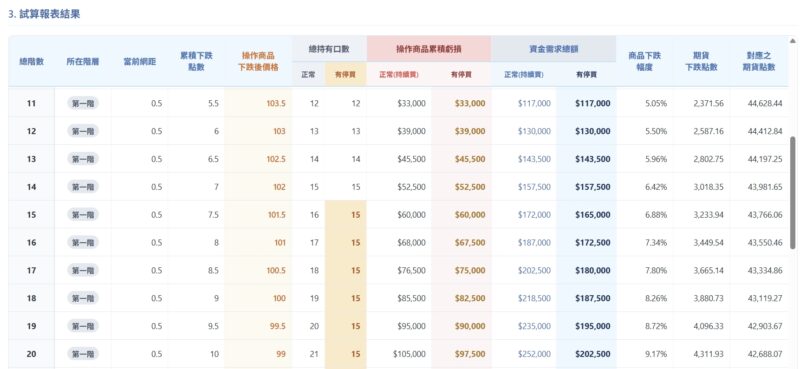Click the 操作商品下跌後價格 column header
This screenshot has width=800, height=369.
(258, 61)
